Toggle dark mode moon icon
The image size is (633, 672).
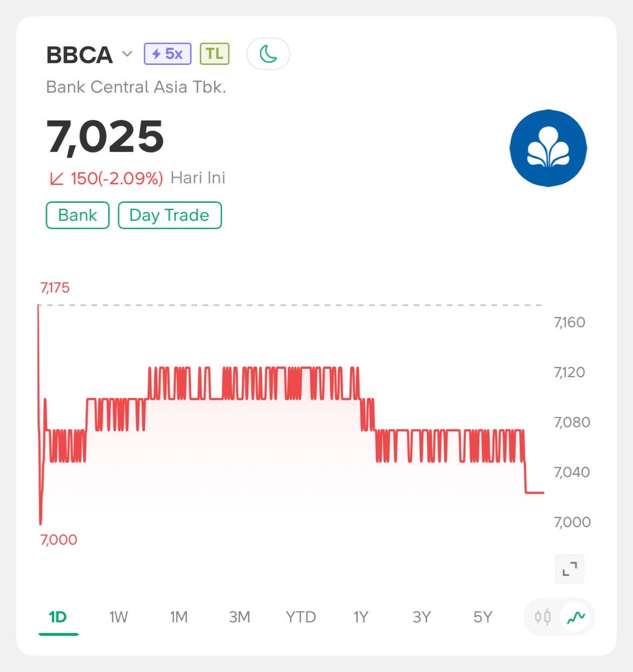pyautogui.click(x=268, y=54)
